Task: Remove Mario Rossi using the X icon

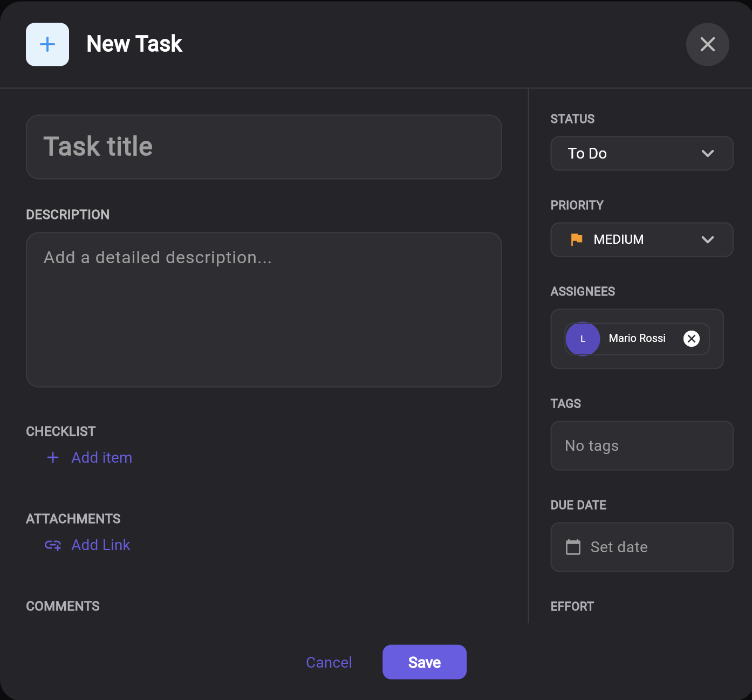Action: point(692,338)
